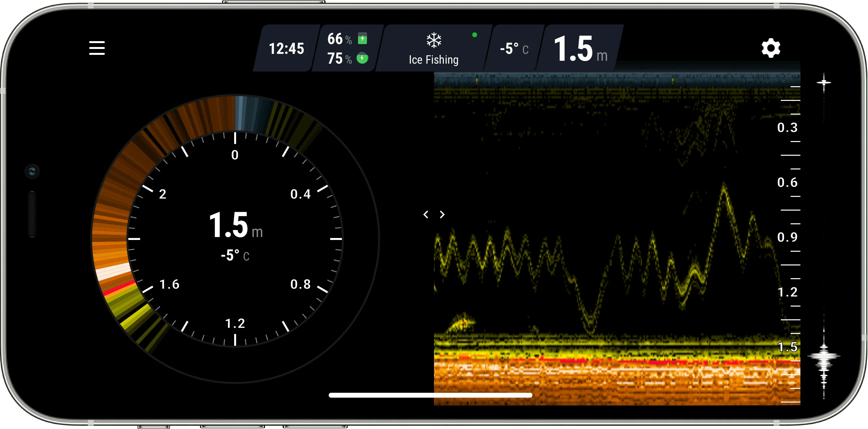The height and width of the screenshot is (429, 868).
Task: Tap the green connection status dot
Action: tap(474, 35)
